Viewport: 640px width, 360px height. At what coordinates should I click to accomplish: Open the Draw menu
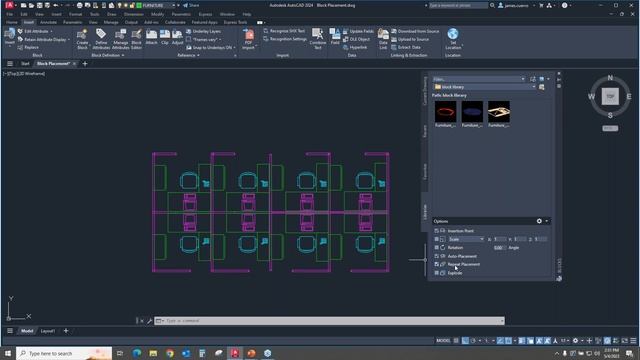pos(111,14)
